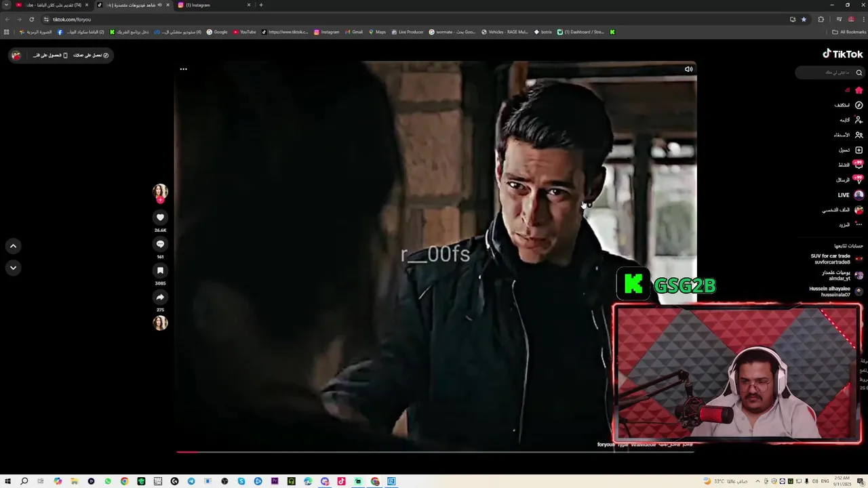Open the Profile item in sidebar
868x488 pixels.
[x=844, y=210]
